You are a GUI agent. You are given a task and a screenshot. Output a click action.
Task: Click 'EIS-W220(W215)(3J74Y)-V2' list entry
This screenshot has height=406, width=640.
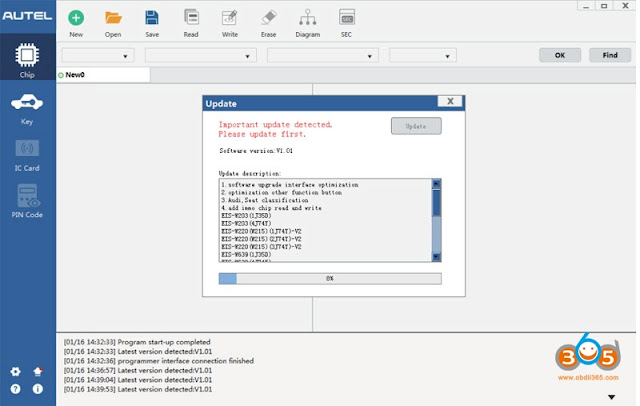[261, 247]
